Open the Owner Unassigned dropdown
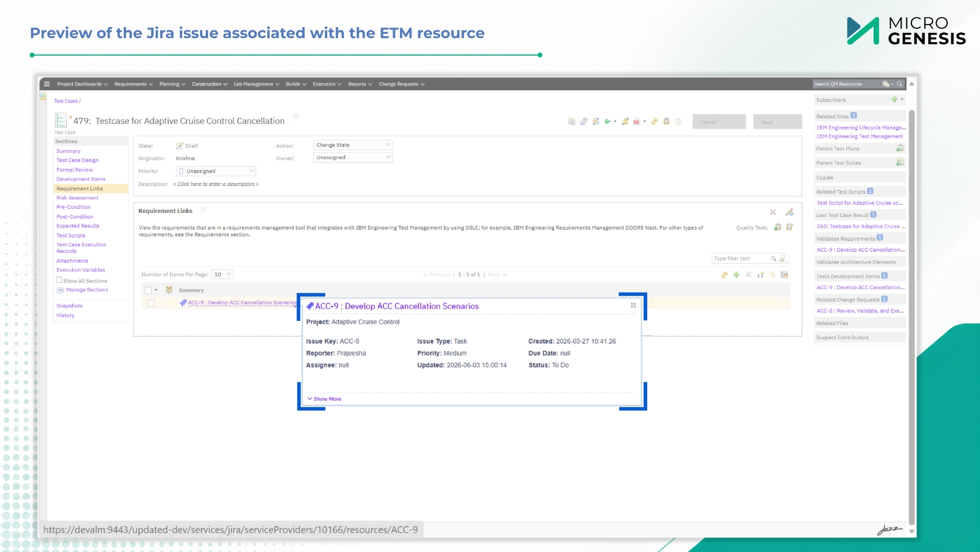Viewport: 980px width, 552px height. (353, 157)
